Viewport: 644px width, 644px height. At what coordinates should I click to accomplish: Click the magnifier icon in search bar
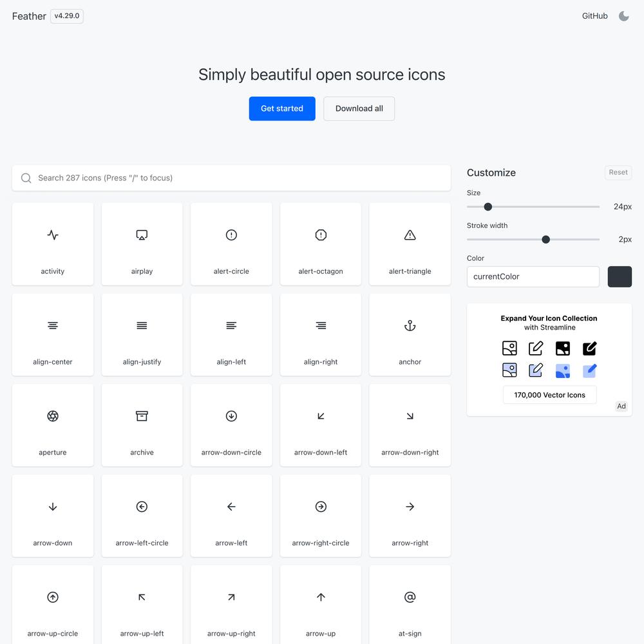point(26,178)
